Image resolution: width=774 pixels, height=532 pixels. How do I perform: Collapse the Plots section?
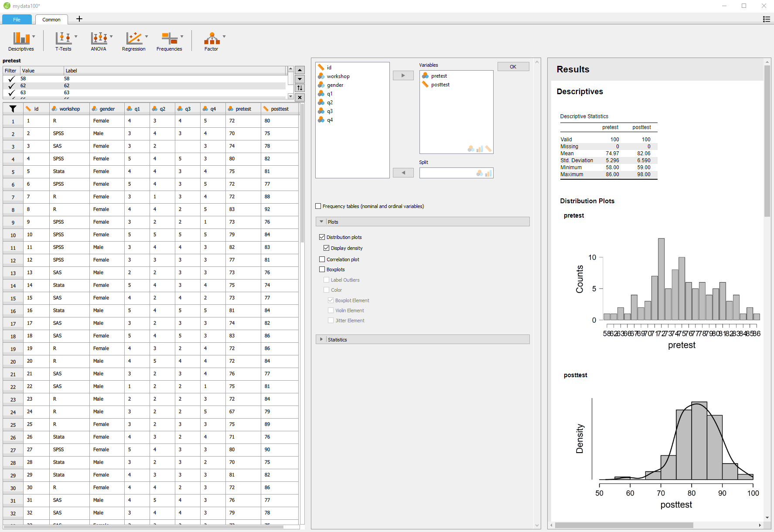322,222
